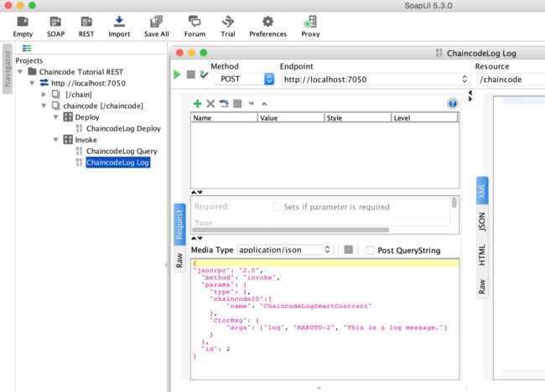Image resolution: width=545 pixels, height=392 pixels.
Task: Click the Resource /chaincode field
Action: click(x=511, y=80)
